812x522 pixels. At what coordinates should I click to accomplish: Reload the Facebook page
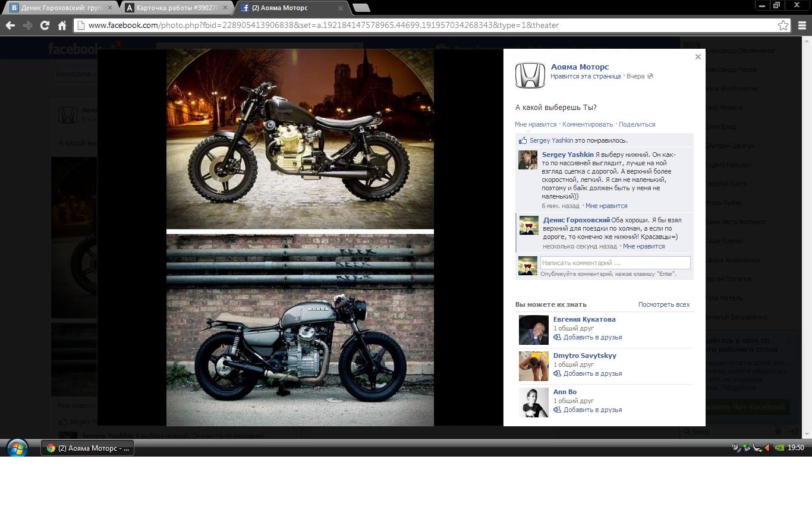click(45, 25)
